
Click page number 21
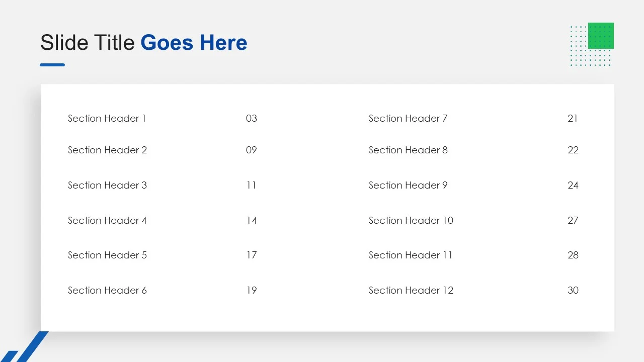tap(573, 119)
